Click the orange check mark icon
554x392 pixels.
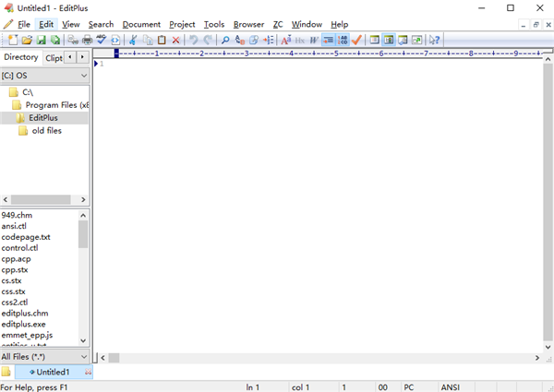(x=357, y=40)
